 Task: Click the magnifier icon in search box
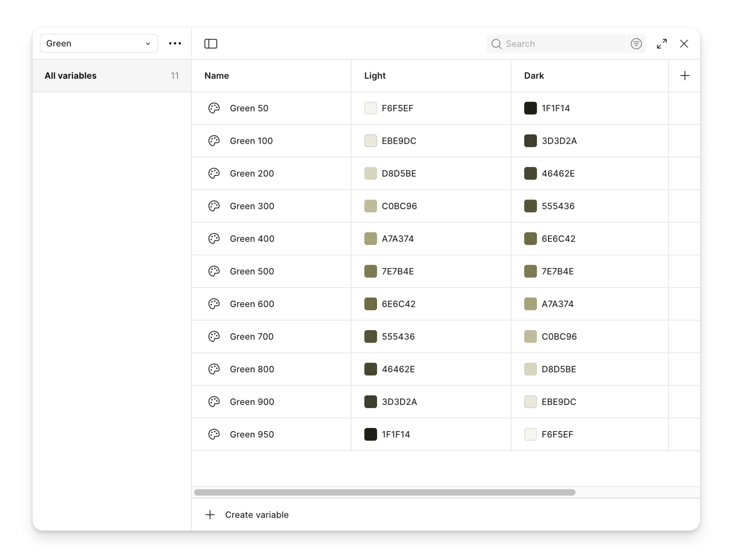(x=496, y=44)
